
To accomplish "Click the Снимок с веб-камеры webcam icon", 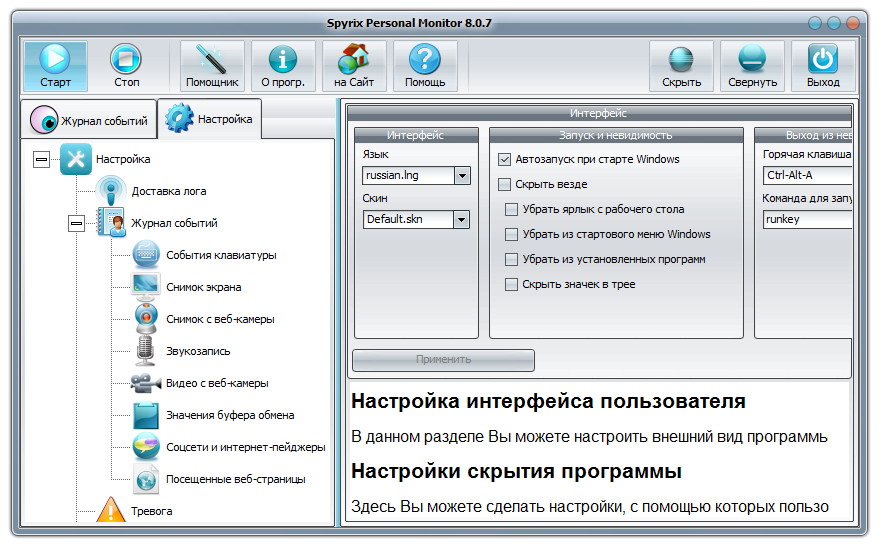I will pyautogui.click(x=146, y=318).
